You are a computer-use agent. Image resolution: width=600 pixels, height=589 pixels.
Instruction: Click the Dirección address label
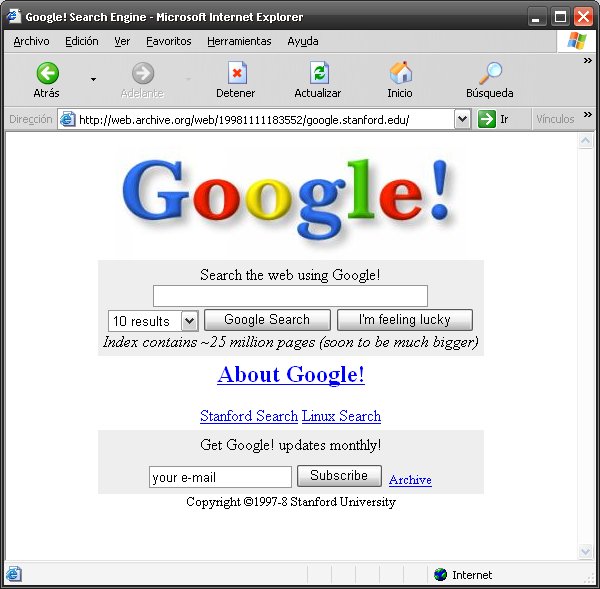pyautogui.click(x=31, y=119)
